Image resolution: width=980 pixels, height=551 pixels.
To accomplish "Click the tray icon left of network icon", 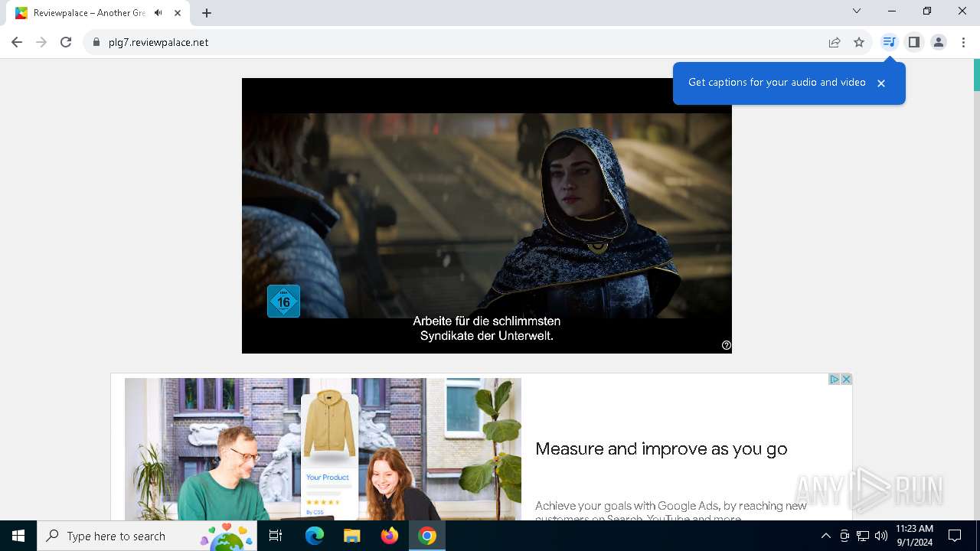I will pyautogui.click(x=844, y=536).
